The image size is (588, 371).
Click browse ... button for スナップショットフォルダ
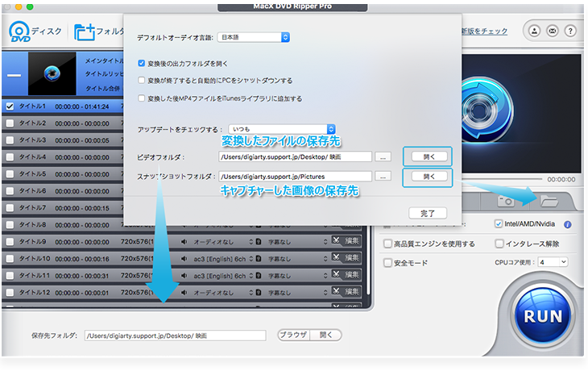(x=383, y=176)
